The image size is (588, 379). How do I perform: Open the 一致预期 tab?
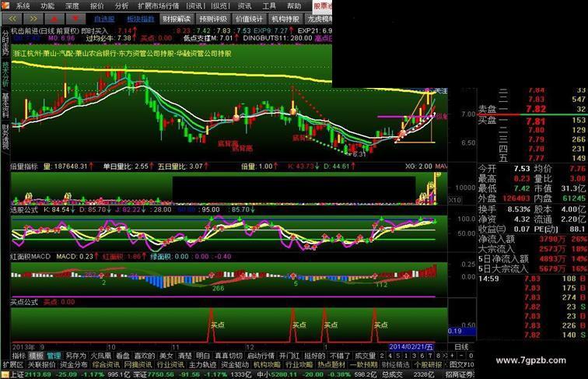pyautogui.click(x=364, y=364)
